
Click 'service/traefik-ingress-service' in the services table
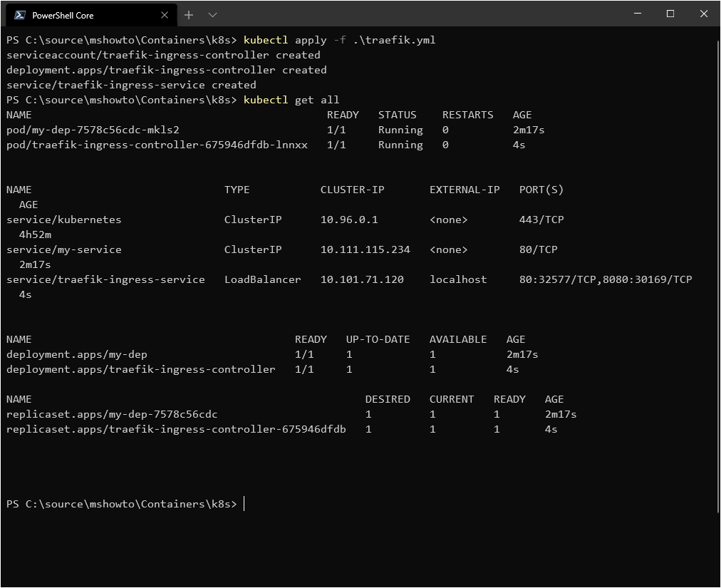click(105, 279)
